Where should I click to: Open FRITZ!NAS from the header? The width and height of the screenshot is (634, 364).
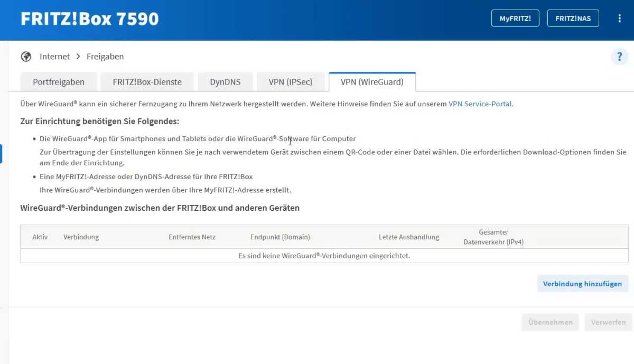[x=573, y=18]
